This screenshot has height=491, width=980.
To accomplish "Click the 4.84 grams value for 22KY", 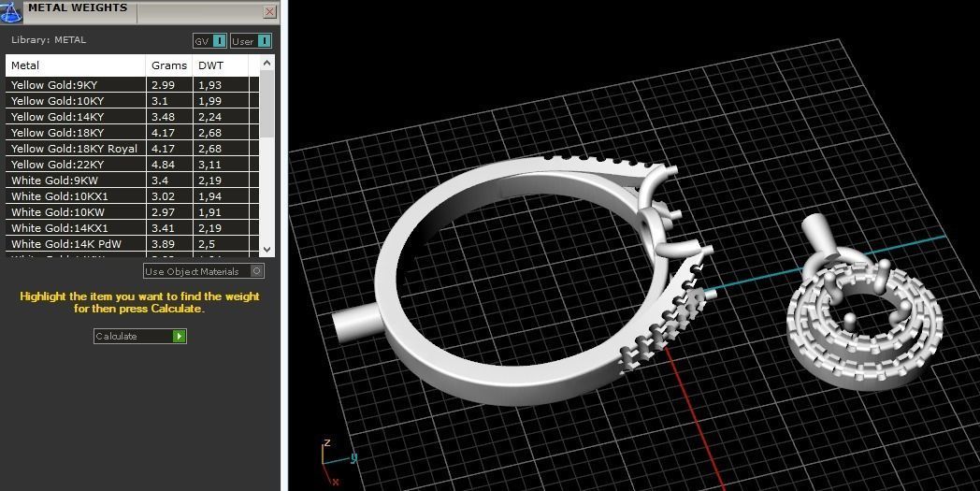I will click(x=163, y=165).
